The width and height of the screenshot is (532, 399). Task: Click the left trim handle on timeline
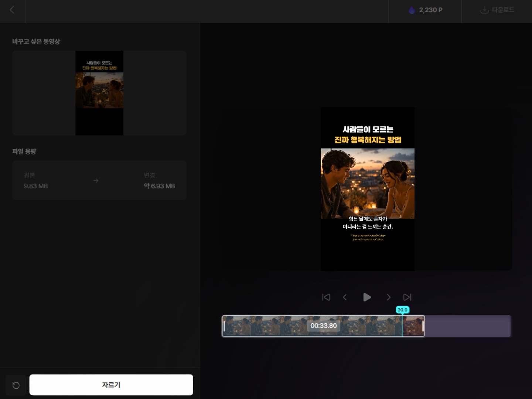tap(224, 326)
